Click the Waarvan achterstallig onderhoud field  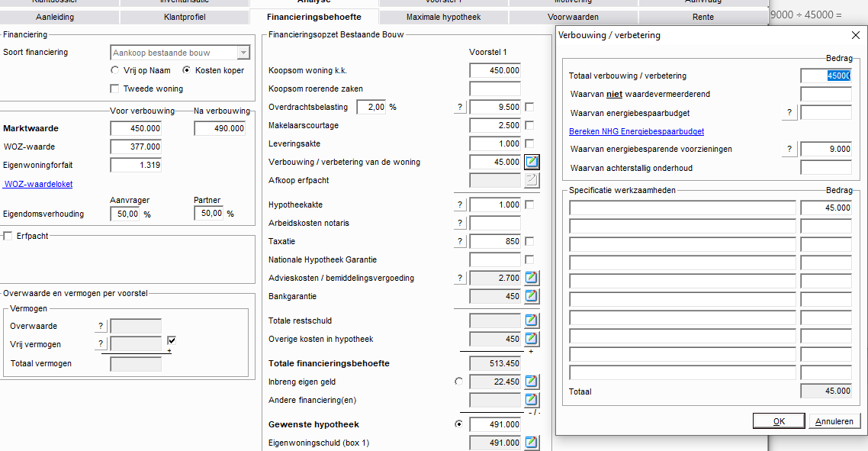(825, 168)
